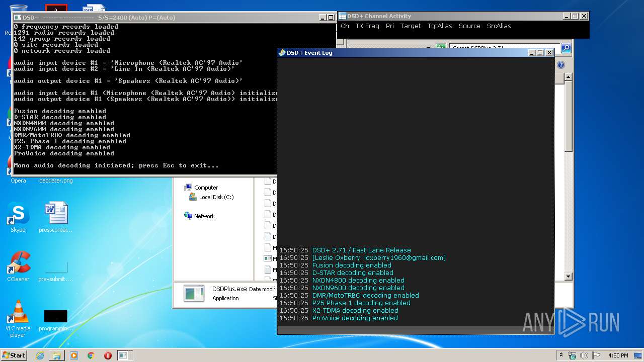Image resolution: width=644 pixels, height=362 pixels.
Task: Launch Internet Explorer from the taskbar
Action: click(x=40, y=355)
